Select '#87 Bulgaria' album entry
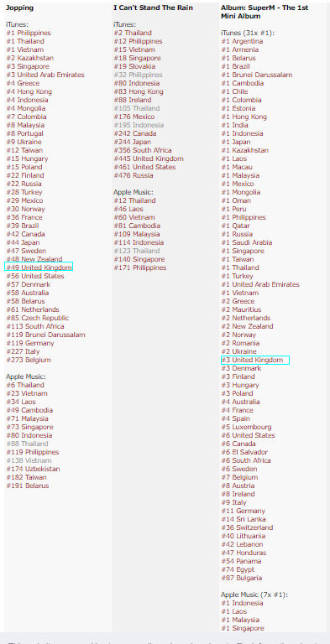This screenshot has height=644, width=330. (x=242, y=578)
